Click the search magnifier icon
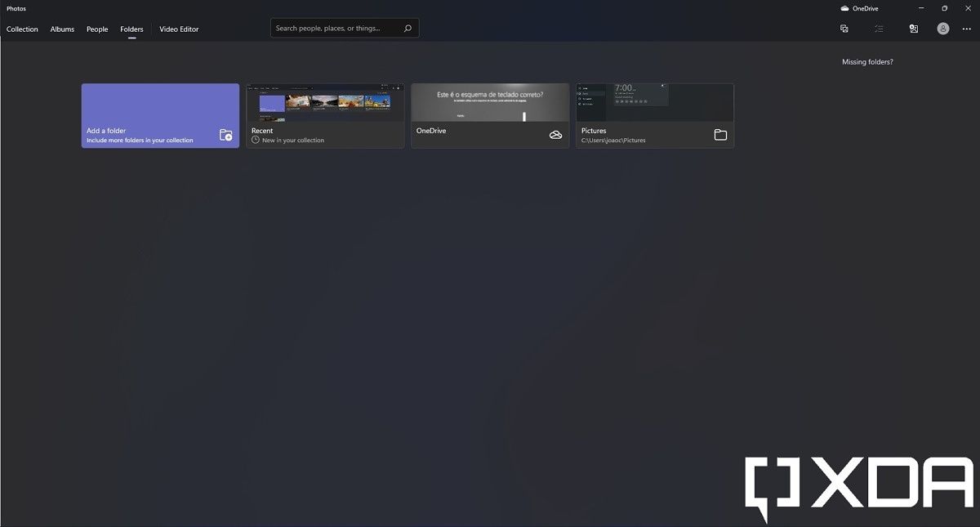Image resolution: width=980 pixels, height=527 pixels. tap(407, 27)
